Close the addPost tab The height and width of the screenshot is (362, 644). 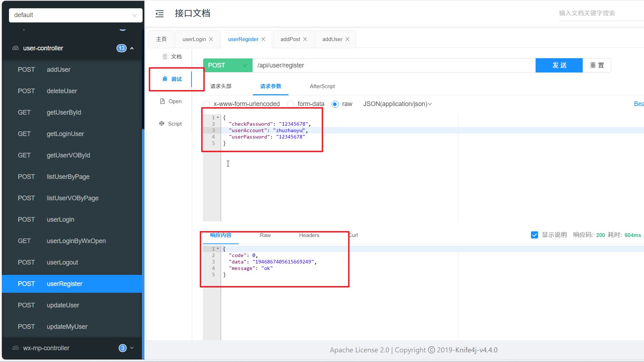pos(305,39)
